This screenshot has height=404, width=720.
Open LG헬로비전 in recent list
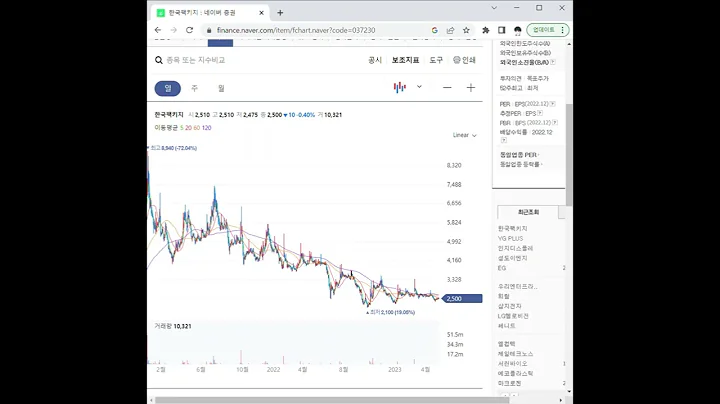click(513, 316)
